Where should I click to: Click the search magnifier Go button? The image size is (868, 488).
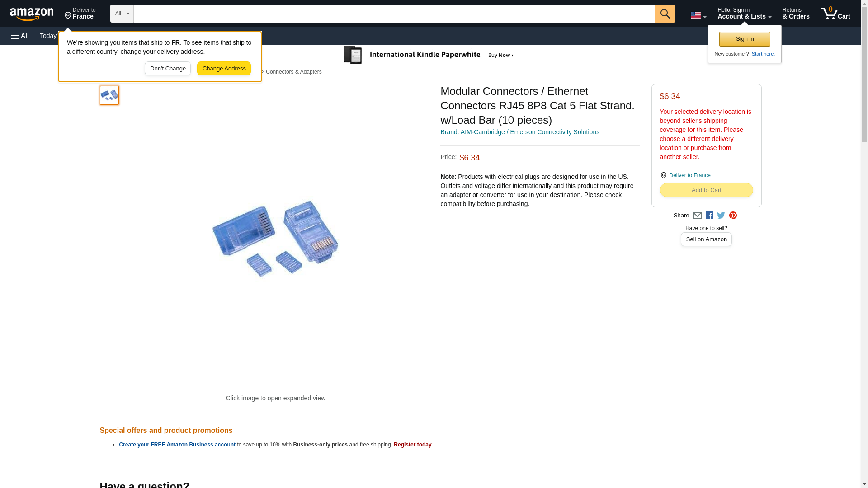tap(665, 14)
